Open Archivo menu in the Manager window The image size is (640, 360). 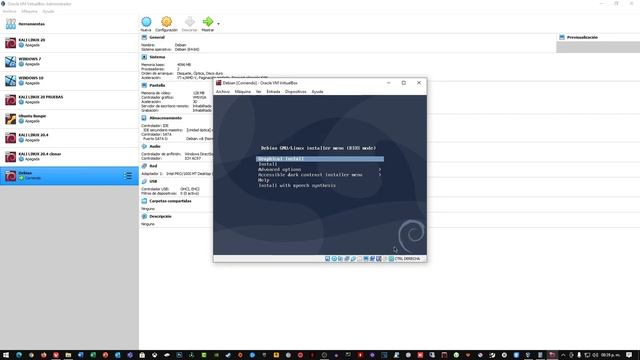(x=9, y=11)
